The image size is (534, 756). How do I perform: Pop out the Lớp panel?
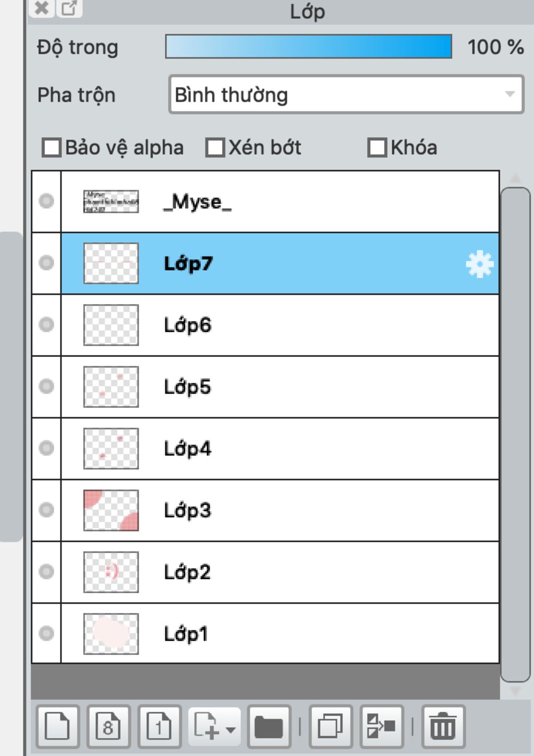point(69,8)
